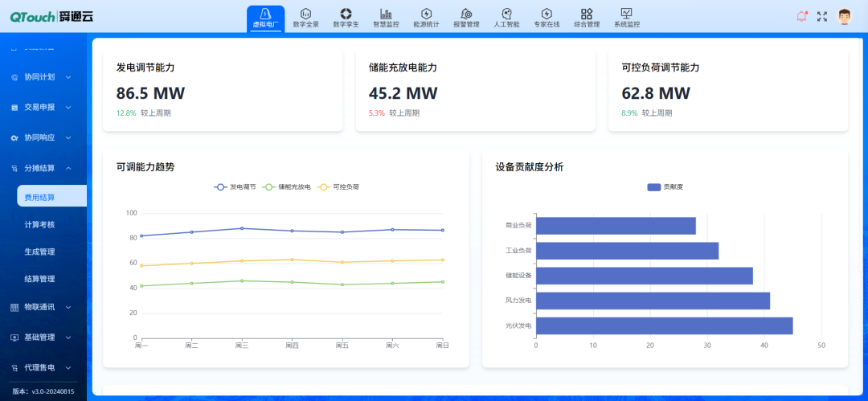
Task: Select the 计算考核 submenu item
Action: 40,225
